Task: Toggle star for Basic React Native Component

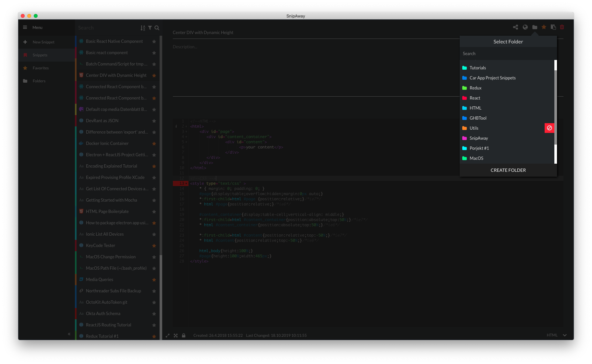Action: point(154,41)
